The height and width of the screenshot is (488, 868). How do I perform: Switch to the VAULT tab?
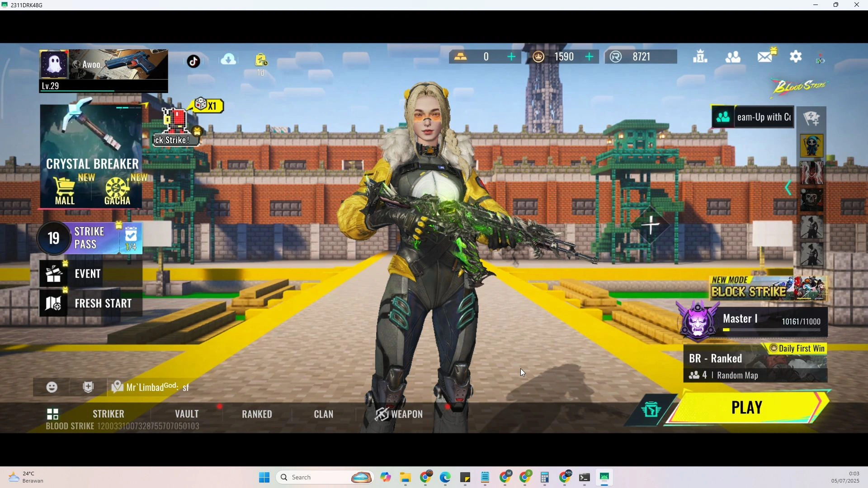tap(187, 414)
